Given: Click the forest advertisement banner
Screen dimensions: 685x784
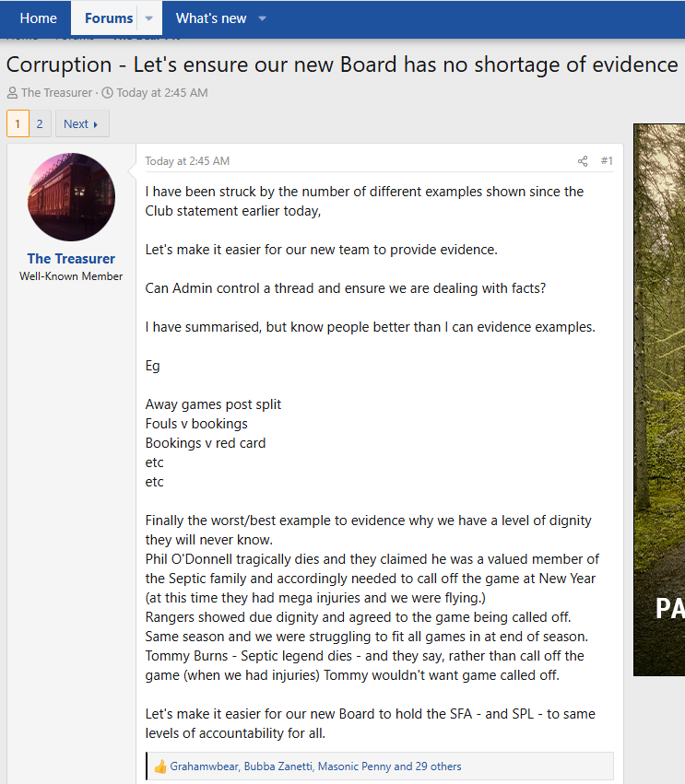Looking at the screenshot, I should pos(659,400).
